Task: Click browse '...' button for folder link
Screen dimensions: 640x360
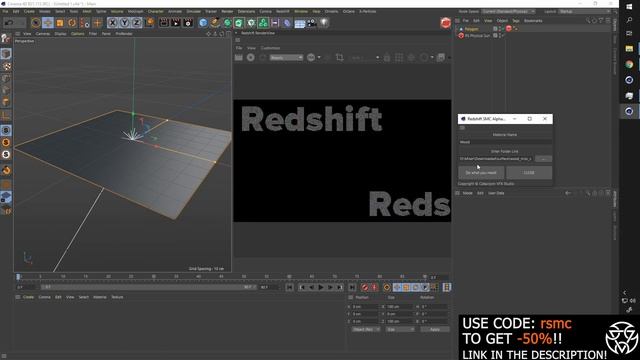Action: [x=543, y=159]
